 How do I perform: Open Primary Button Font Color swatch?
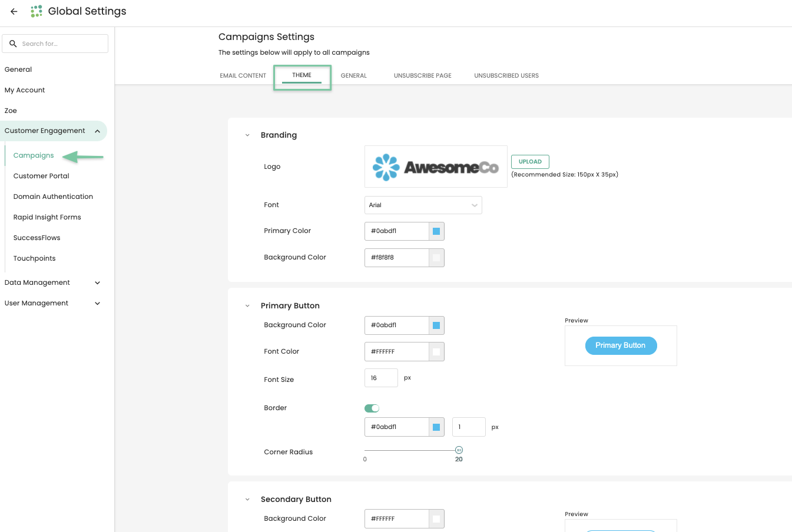point(436,352)
